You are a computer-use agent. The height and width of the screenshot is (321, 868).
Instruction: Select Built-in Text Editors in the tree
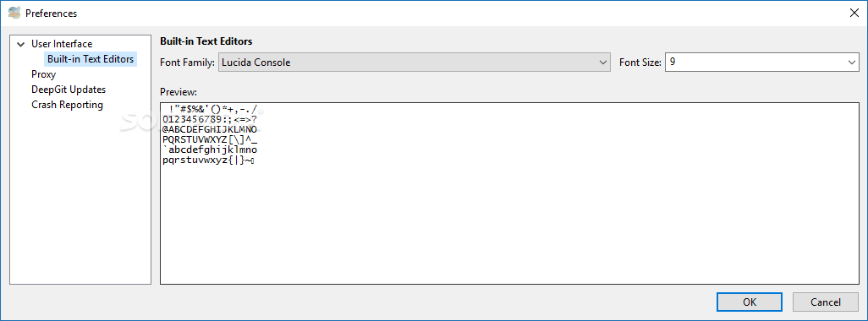pyautogui.click(x=91, y=58)
